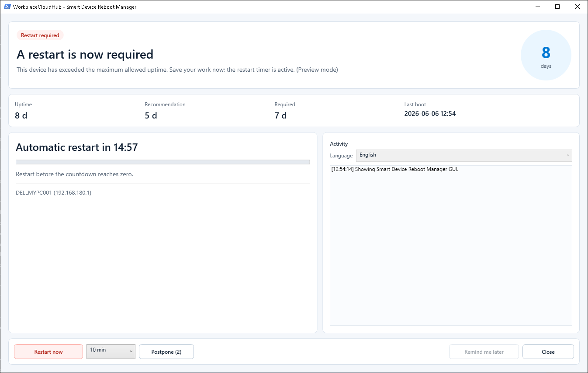This screenshot has width=588, height=373.
Task: Click the text Restart before the countdown reaches zero
Action: (x=74, y=174)
